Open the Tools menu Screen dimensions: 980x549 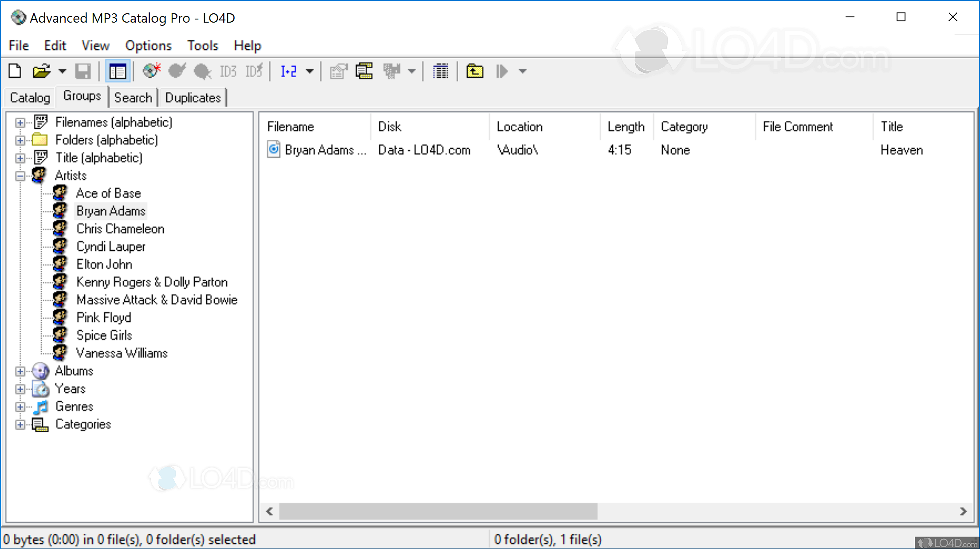[202, 45]
